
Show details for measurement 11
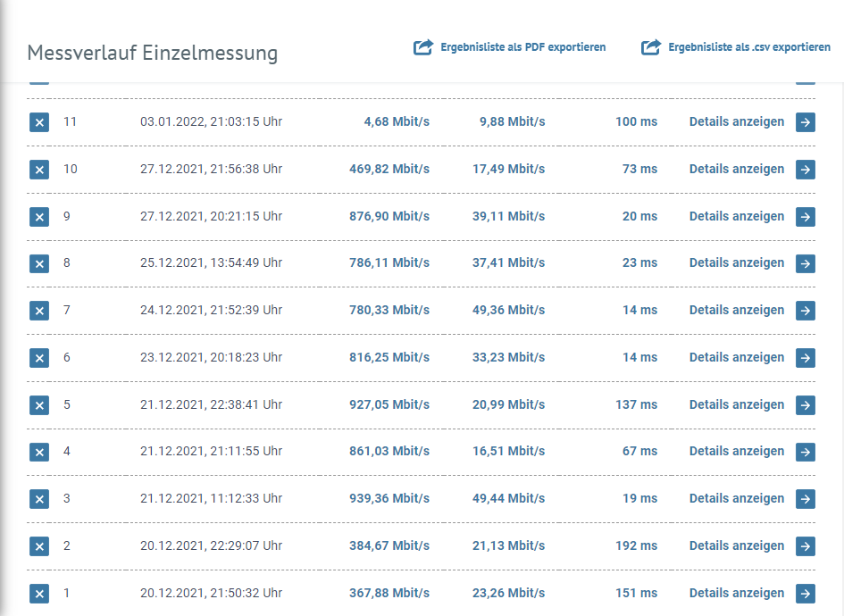click(x=737, y=122)
